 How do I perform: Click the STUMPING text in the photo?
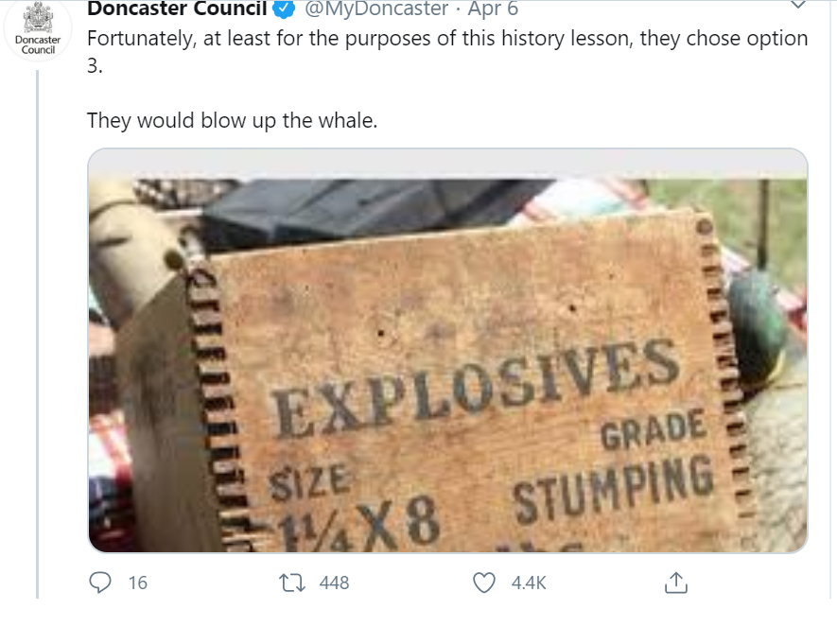(614, 489)
